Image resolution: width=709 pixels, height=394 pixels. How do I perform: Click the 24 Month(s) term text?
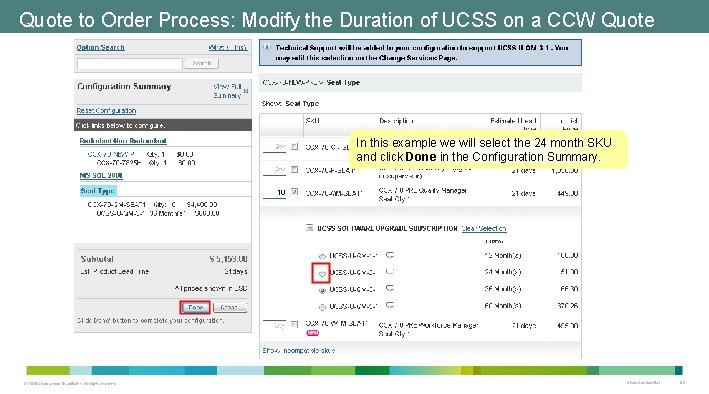[x=503, y=272]
